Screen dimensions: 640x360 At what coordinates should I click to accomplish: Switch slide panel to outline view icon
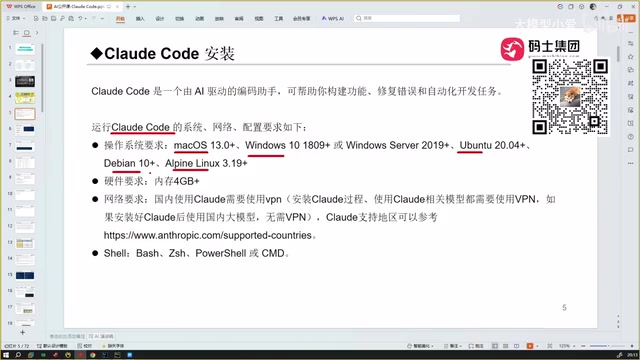click(16, 33)
